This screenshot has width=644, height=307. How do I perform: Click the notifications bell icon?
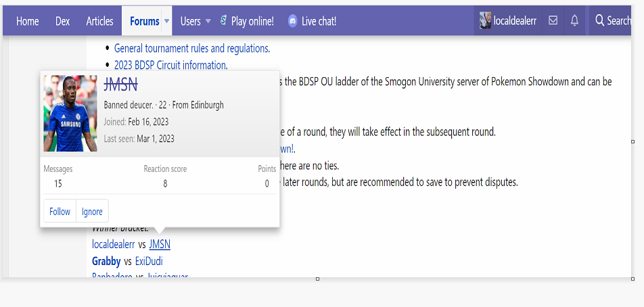pyautogui.click(x=574, y=21)
